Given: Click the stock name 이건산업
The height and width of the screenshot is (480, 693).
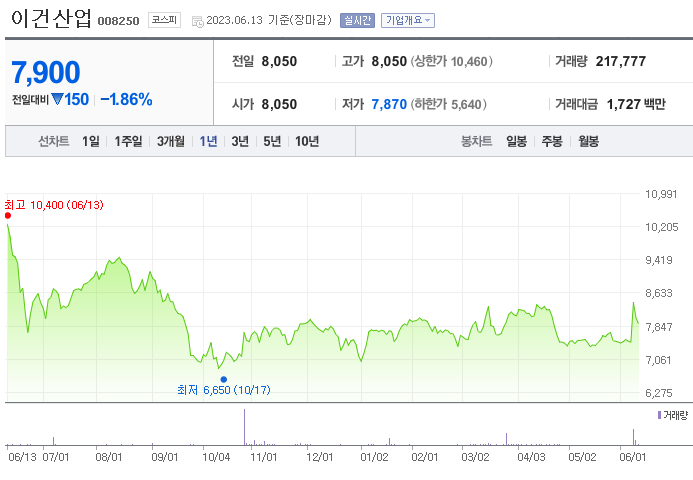Looking at the screenshot, I should tap(51, 19).
